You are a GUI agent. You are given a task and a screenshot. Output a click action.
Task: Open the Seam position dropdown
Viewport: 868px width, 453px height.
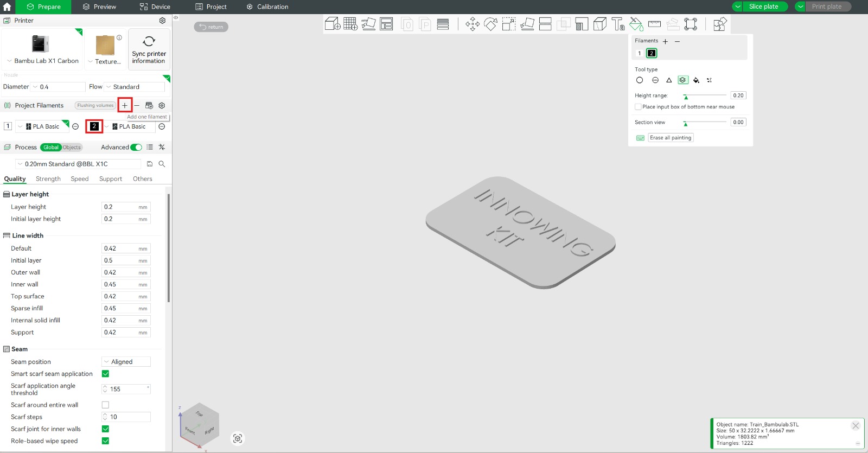(x=126, y=362)
